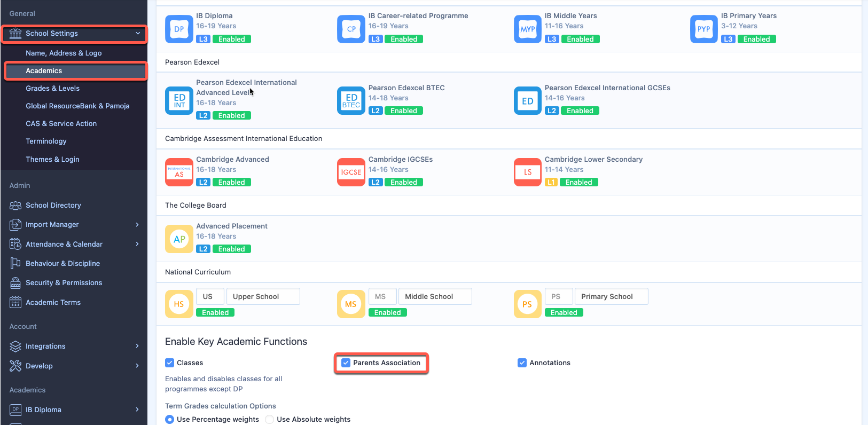This screenshot has width=868, height=425.
Task: Uncheck the Parents Association checkbox
Action: click(x=346, y=363)
